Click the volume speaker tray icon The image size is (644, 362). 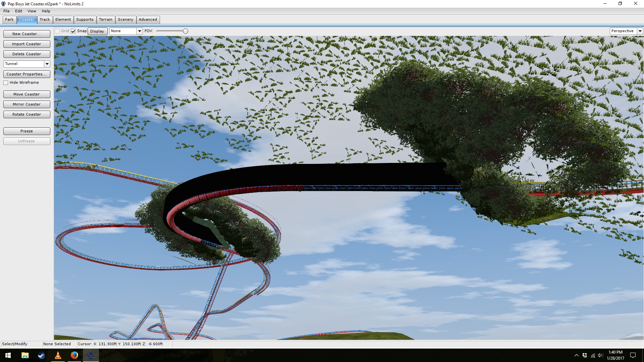[x=600, y=355]
